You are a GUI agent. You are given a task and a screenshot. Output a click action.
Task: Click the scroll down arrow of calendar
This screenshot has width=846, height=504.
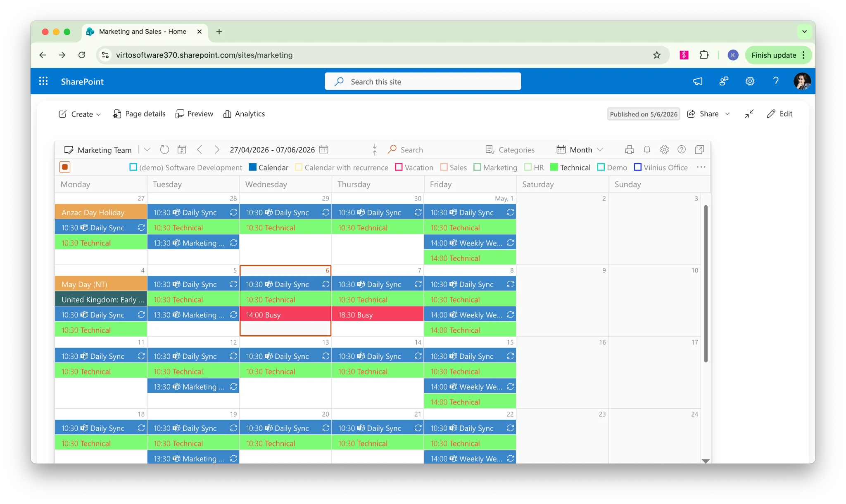(x=706, y=461)
